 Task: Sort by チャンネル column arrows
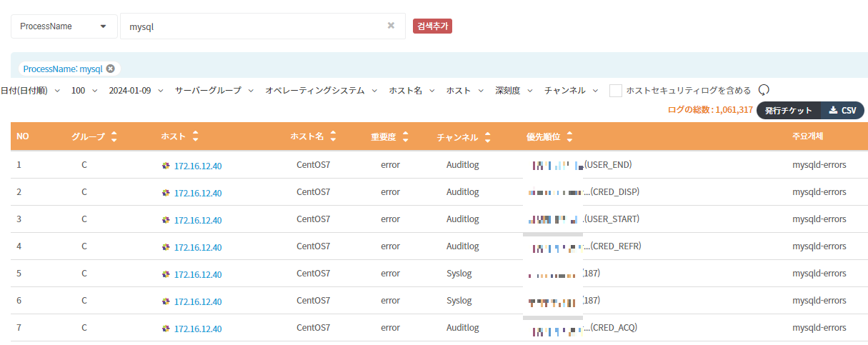click(x=487, y=136)
